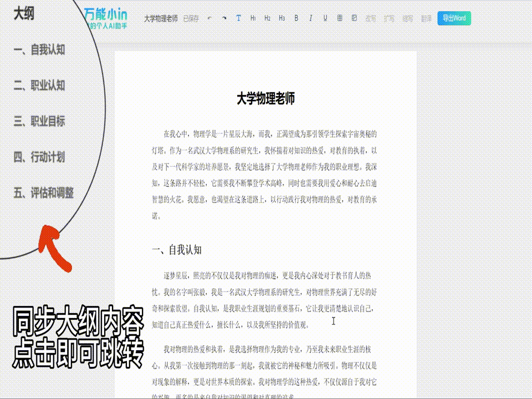The width and height of the screenshot is (532, 399).
Task: Insert a table with the grid icon
Action: 340,18
